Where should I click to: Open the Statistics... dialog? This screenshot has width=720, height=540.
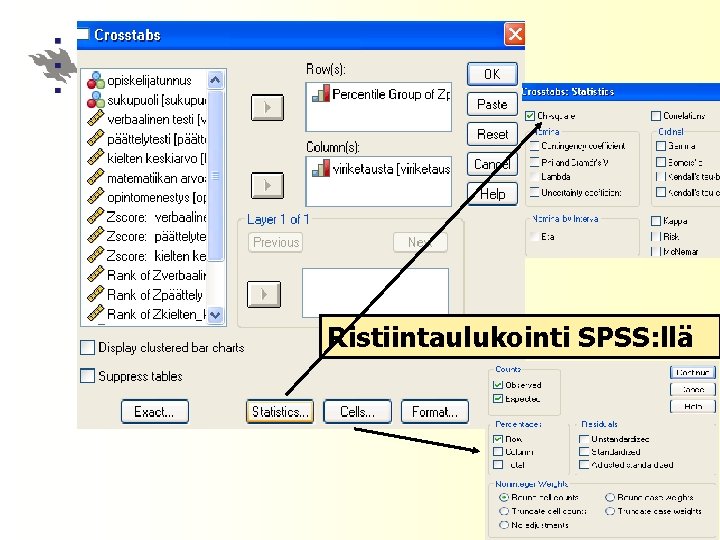coord(280,411)
